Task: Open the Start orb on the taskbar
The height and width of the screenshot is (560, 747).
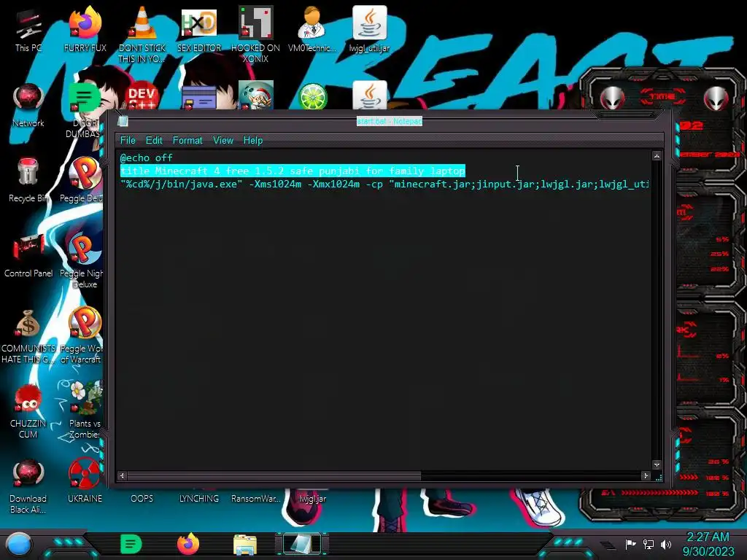Action: click(x=19, y=545)
